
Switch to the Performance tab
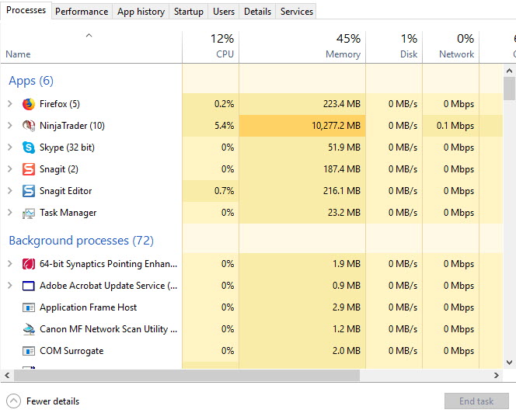coord(82,12)
